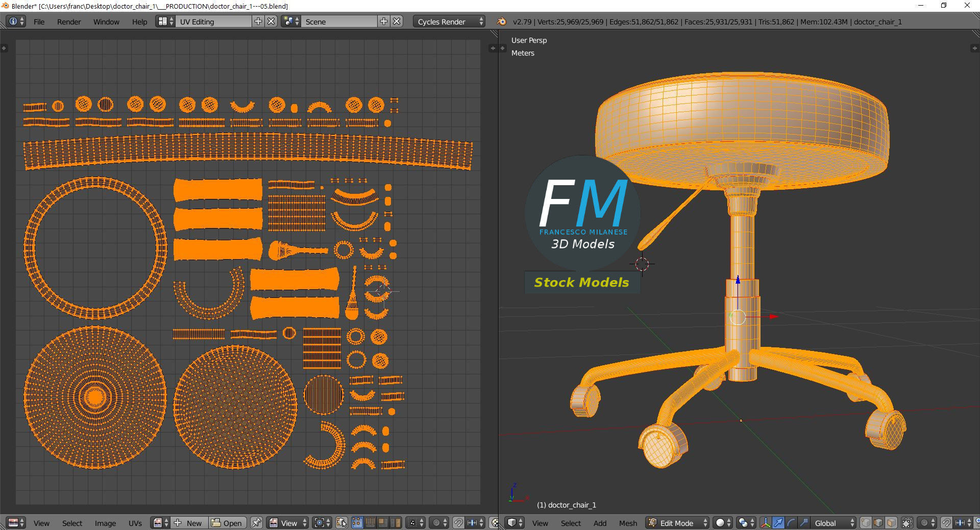Open the File menu

(39, 21)
